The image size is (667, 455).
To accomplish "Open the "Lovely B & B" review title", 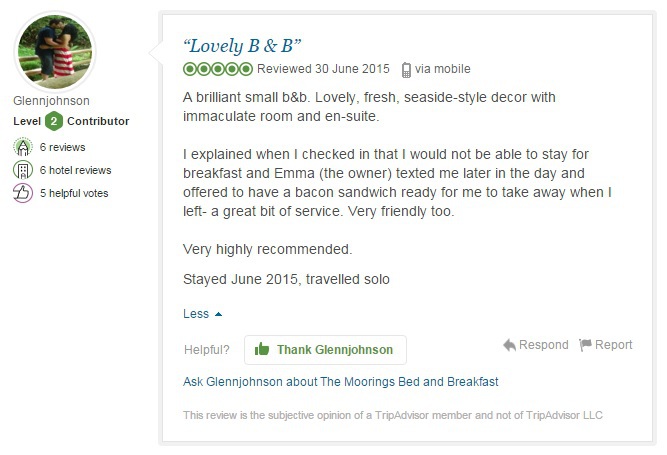I will click(242, 45).
